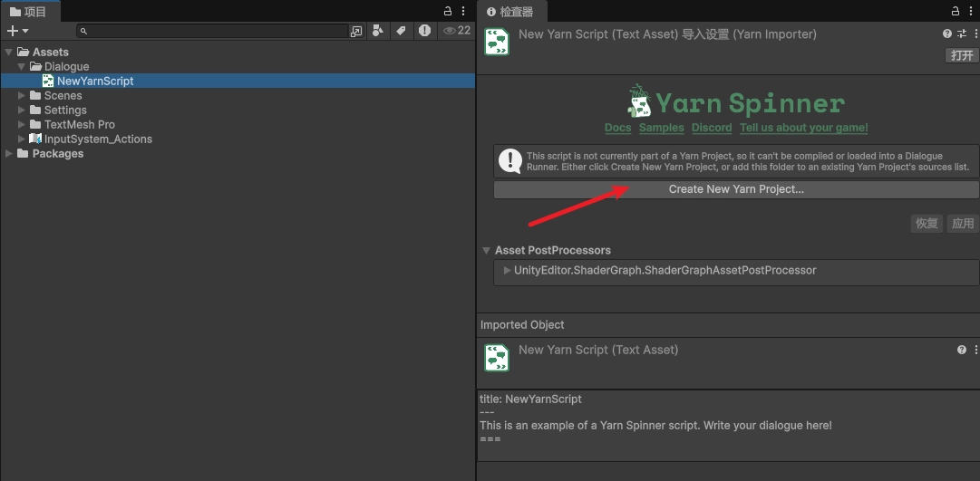Expand the InputSystem_Actions asset arrow
The width and height of the screenshot is (980, 481).
click(x=21, y=139)
